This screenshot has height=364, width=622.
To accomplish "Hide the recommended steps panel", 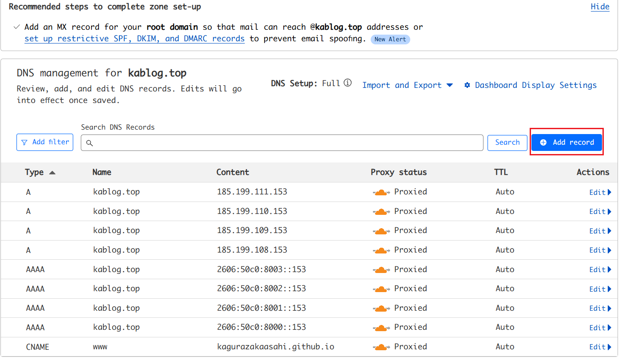I will (x=600, y=7).
